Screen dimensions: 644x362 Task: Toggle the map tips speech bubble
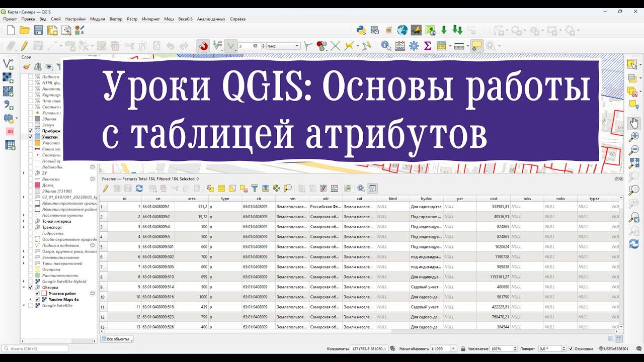pyautogui.click(x=476, y=46)
